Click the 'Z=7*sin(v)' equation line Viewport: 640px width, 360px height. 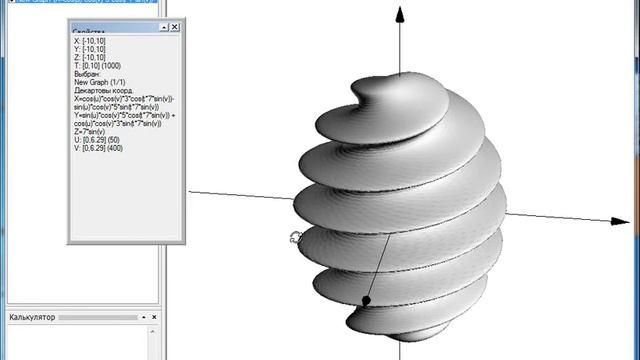point(89,131)
